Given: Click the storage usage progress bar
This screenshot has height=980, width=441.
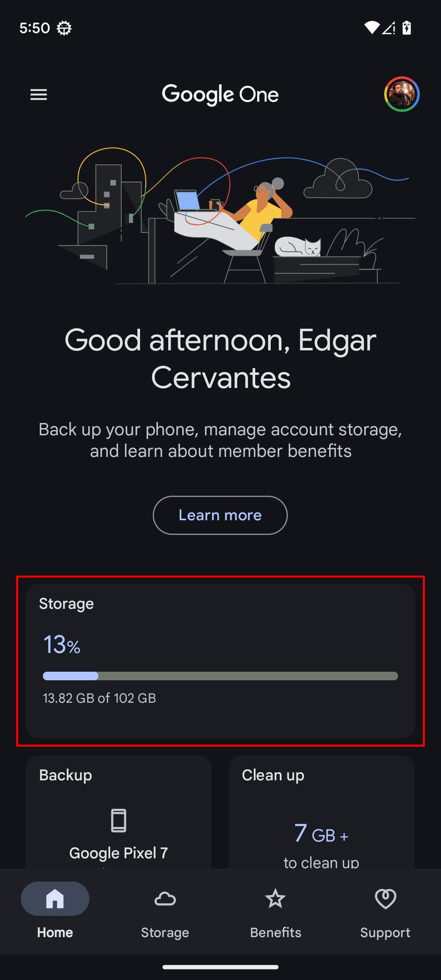Looking at the screenshot, I should (x=220, y=676).
